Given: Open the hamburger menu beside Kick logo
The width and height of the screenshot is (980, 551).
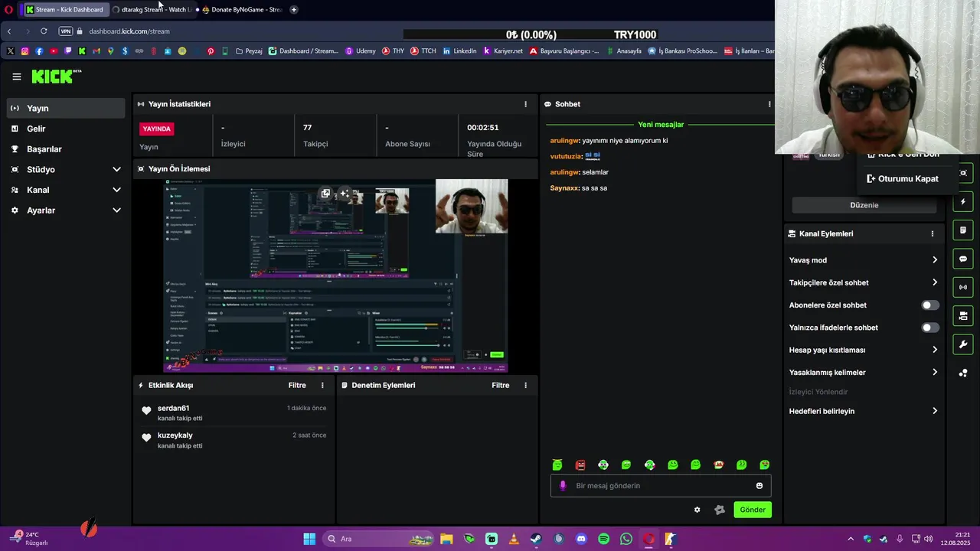Looking at the screenshot, I should coord(17,77).
